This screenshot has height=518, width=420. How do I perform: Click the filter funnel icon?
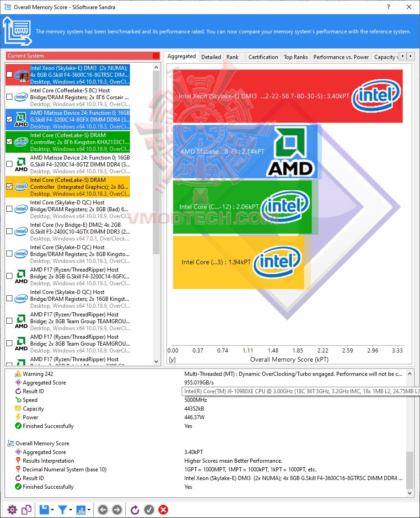click(x=63, y=510)
